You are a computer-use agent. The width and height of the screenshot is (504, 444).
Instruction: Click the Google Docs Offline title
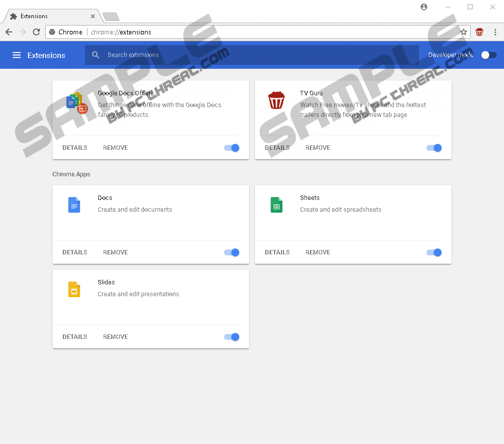pos(126,93)
